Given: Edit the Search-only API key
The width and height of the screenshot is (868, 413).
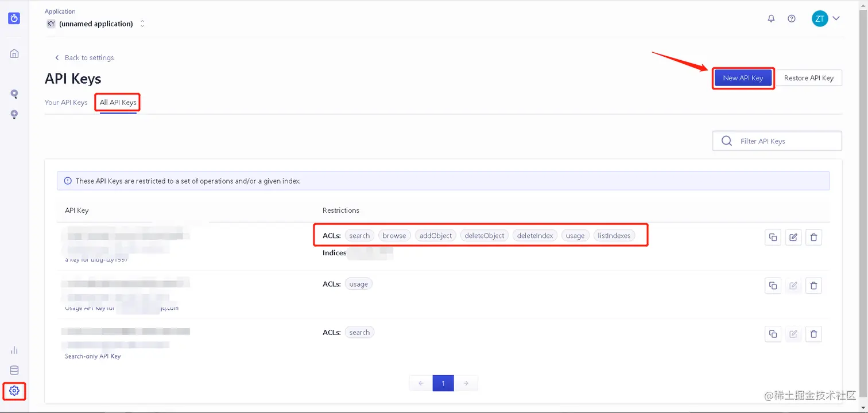Looking at the screenshot, I should point(793,334).
